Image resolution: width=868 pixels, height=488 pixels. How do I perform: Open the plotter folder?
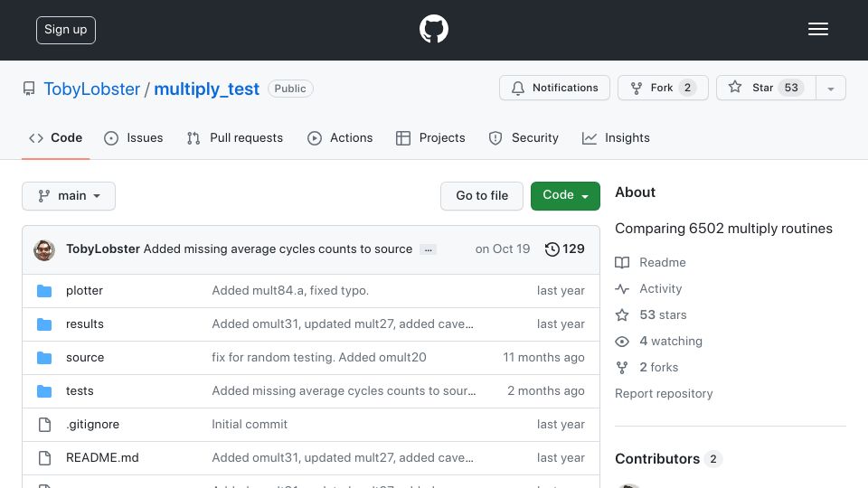[84, 290]
